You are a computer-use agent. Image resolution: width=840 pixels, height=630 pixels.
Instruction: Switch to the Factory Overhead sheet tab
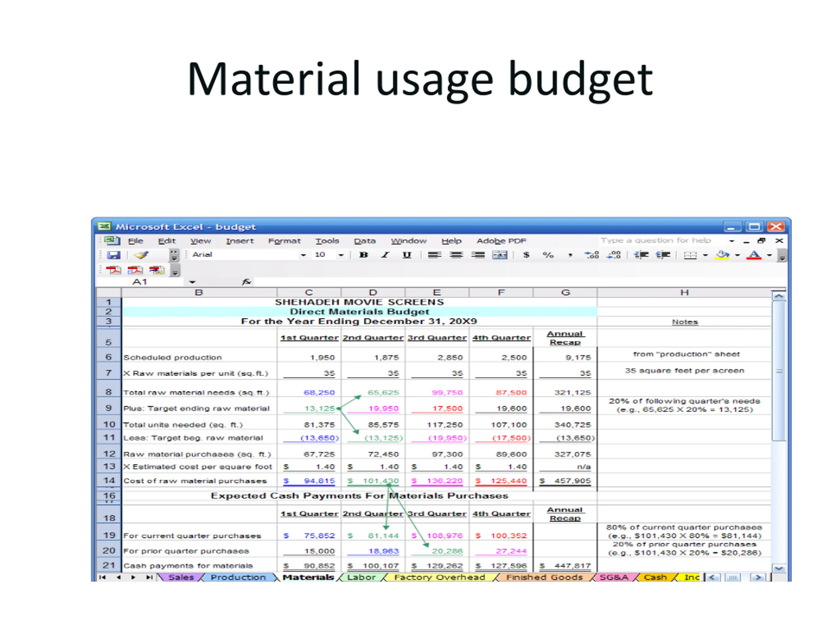point(439,577)
